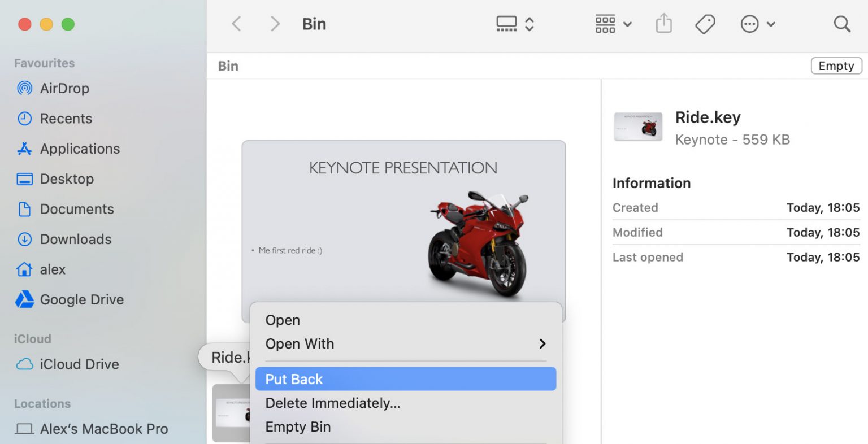Open the view mode switcher dropdown
Image resolution: width=868 pixels, height=444 pixels.
[514, 24]
